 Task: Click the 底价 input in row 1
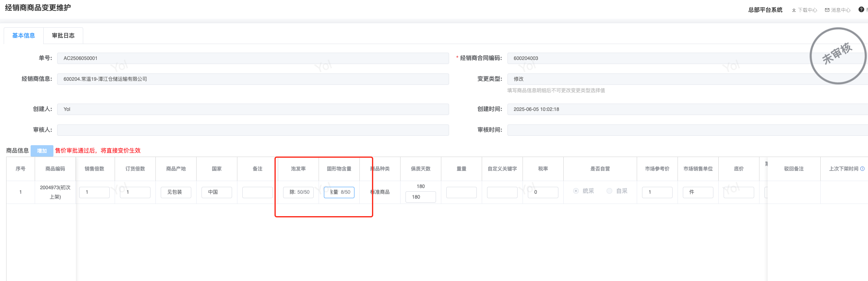click(x=739, y=192)
